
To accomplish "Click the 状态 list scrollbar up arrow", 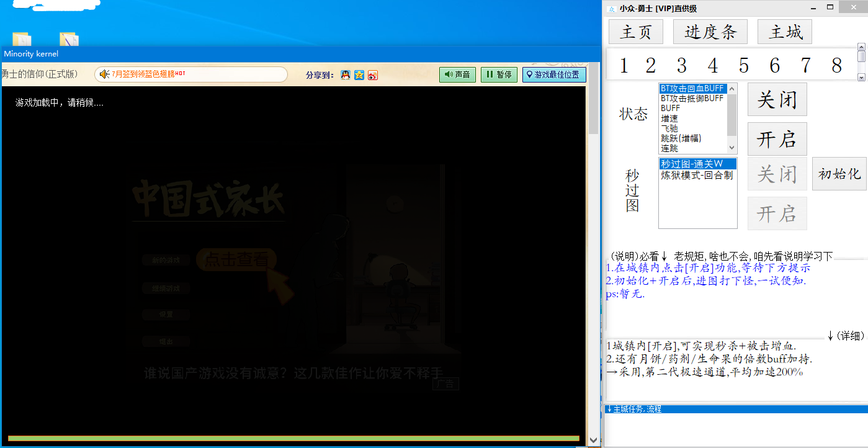I will pyautogui.click(x=732, y=89).
